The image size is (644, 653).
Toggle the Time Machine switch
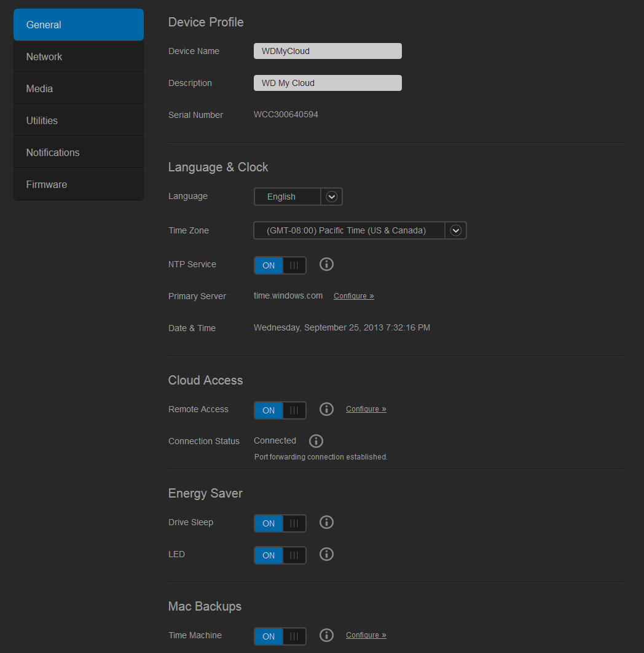[280, 636]
